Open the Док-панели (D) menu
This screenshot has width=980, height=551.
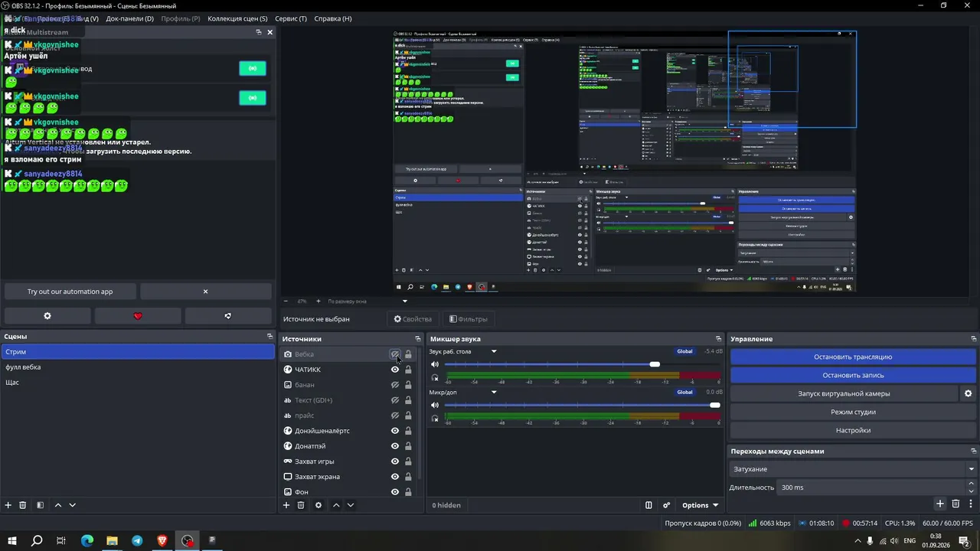(x=129, y=18)
